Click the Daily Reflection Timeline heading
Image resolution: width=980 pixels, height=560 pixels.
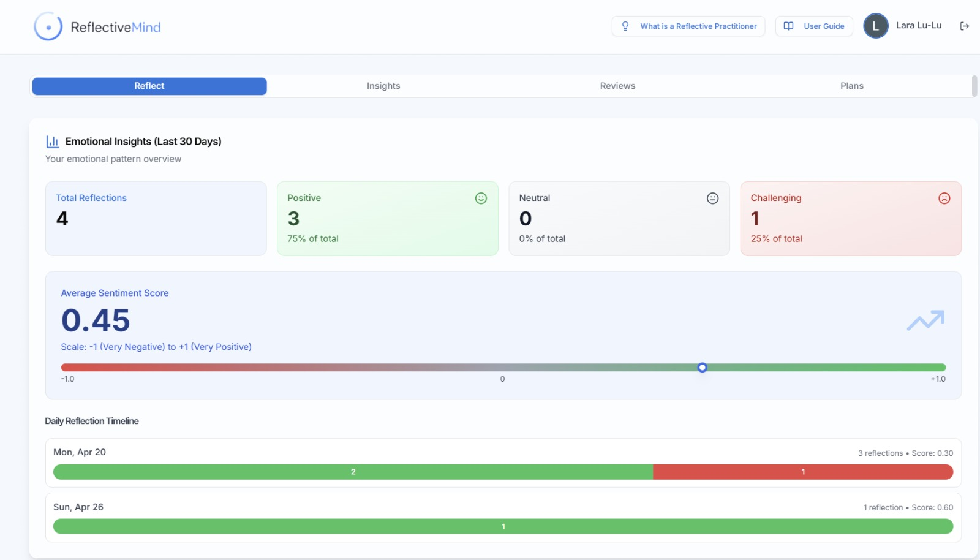click(x=92, y=421)
